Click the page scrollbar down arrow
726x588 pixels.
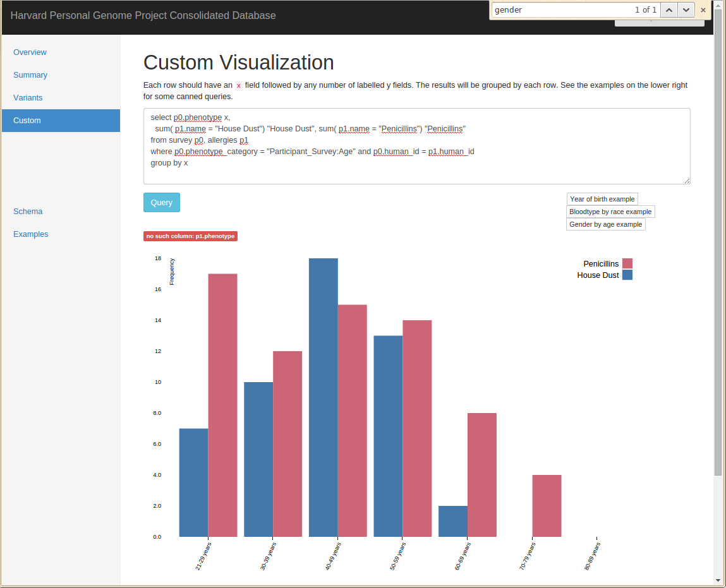click(718, 580)
